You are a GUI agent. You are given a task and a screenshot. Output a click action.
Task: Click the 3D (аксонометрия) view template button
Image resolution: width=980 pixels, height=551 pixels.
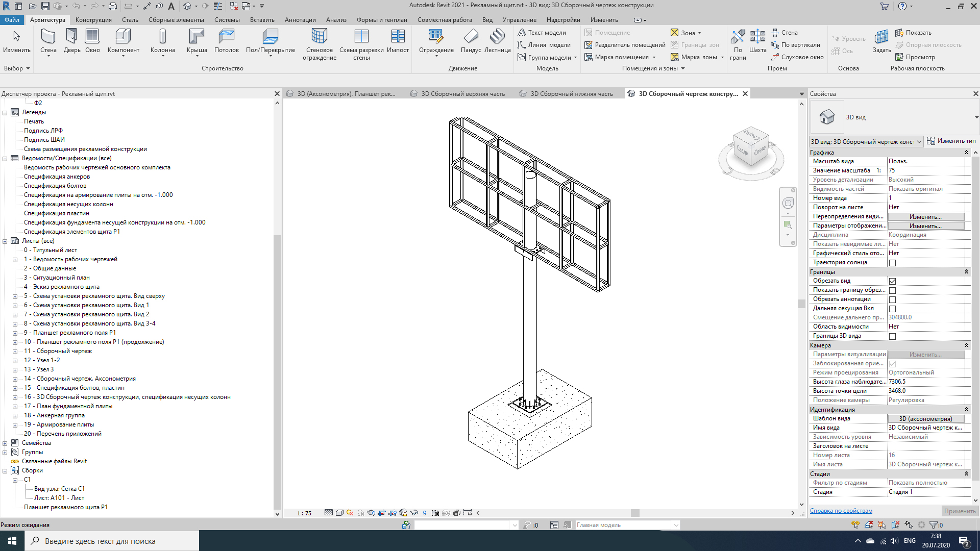tap(925, 419)
